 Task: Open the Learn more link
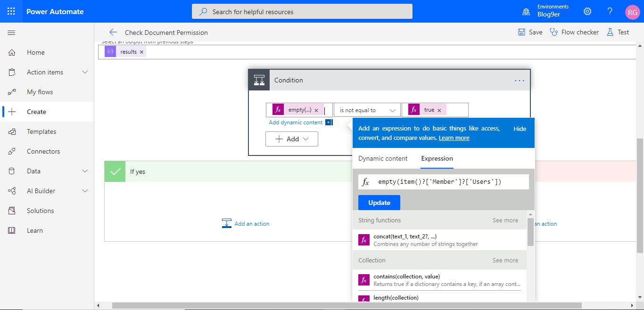454,138
